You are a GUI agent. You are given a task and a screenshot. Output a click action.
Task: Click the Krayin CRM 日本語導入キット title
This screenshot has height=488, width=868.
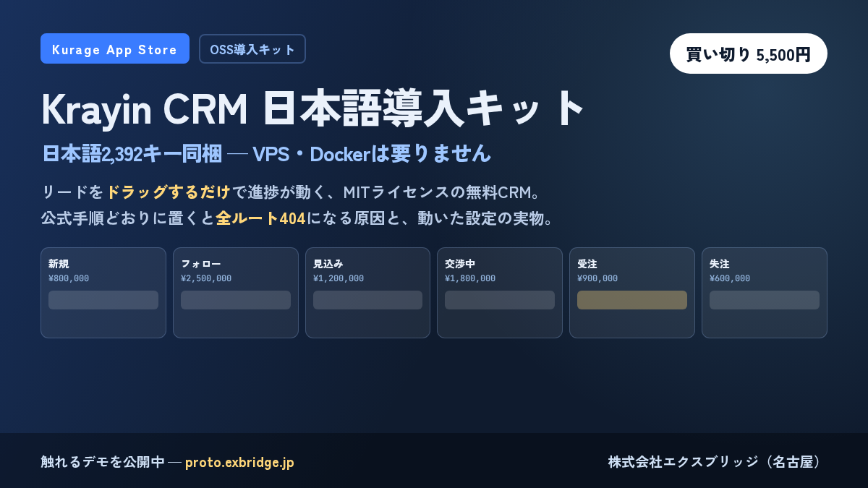pyautogui.click(x=312, y=108)
